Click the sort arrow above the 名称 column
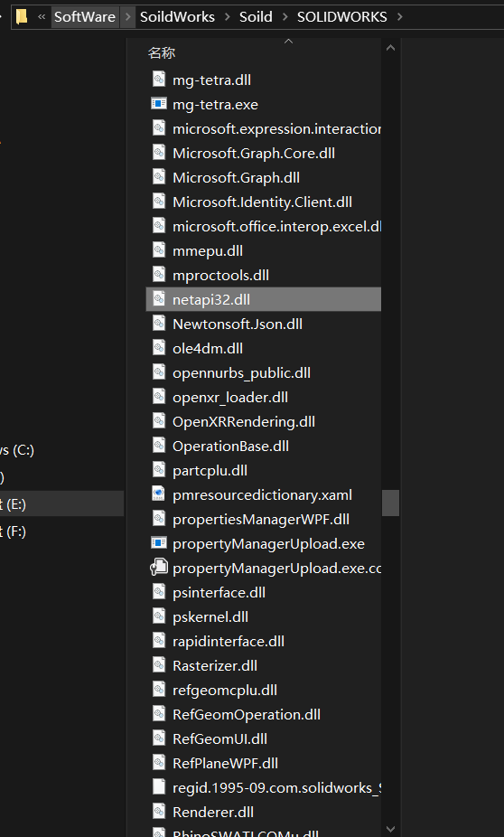Viewport: 504px width, 837px height. coord(288,42)
